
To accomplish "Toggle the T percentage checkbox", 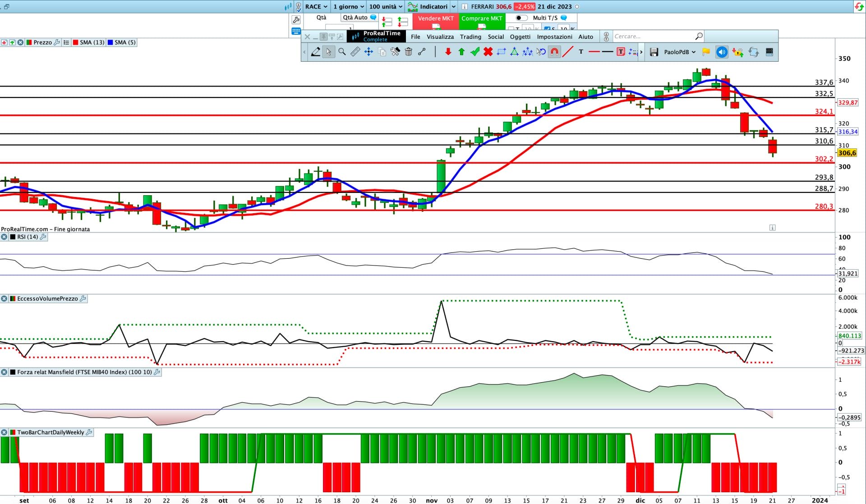I will pos(511,29).
